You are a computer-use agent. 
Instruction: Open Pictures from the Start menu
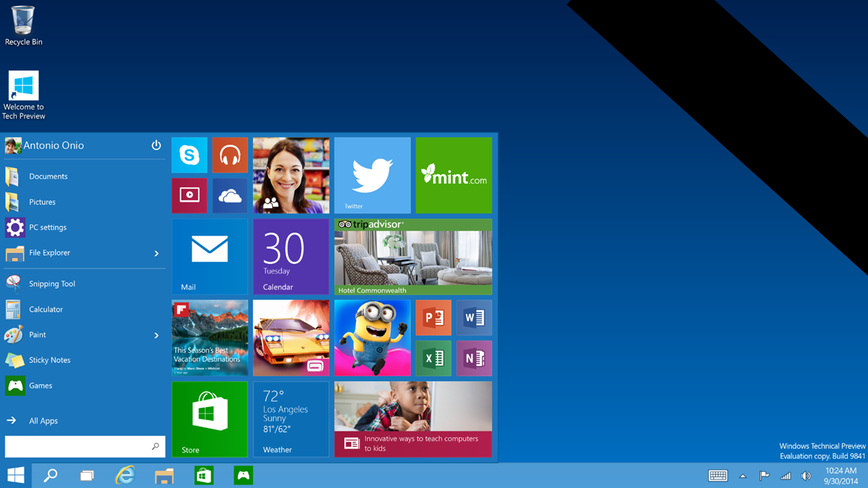click(x=85, y=202)
